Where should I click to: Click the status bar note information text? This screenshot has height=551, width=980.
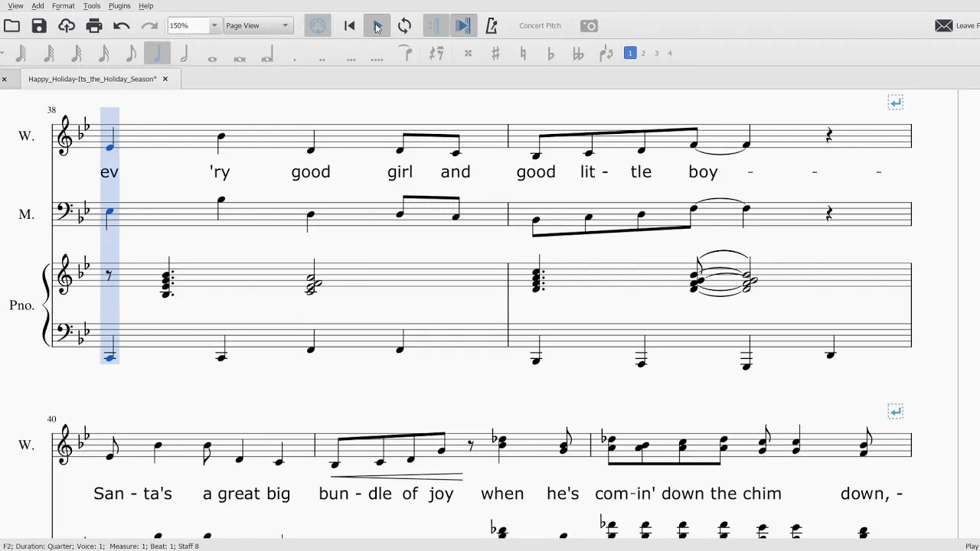coord(101,546)
